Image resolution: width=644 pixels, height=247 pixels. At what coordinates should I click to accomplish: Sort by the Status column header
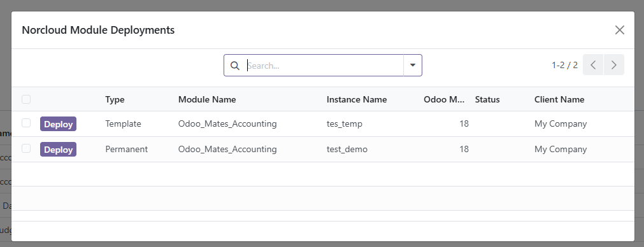pos(487,99)
